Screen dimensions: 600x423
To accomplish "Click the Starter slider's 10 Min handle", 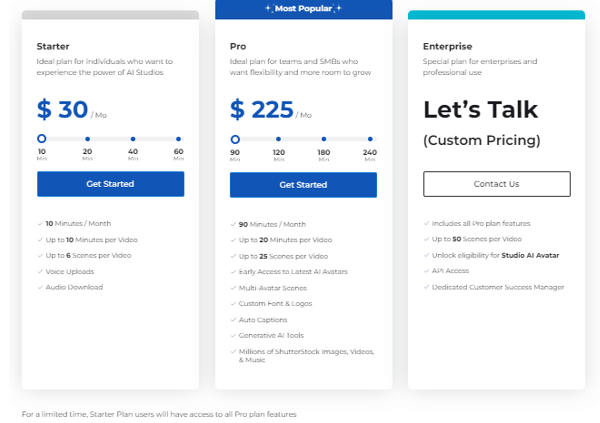I will point(42,139).
